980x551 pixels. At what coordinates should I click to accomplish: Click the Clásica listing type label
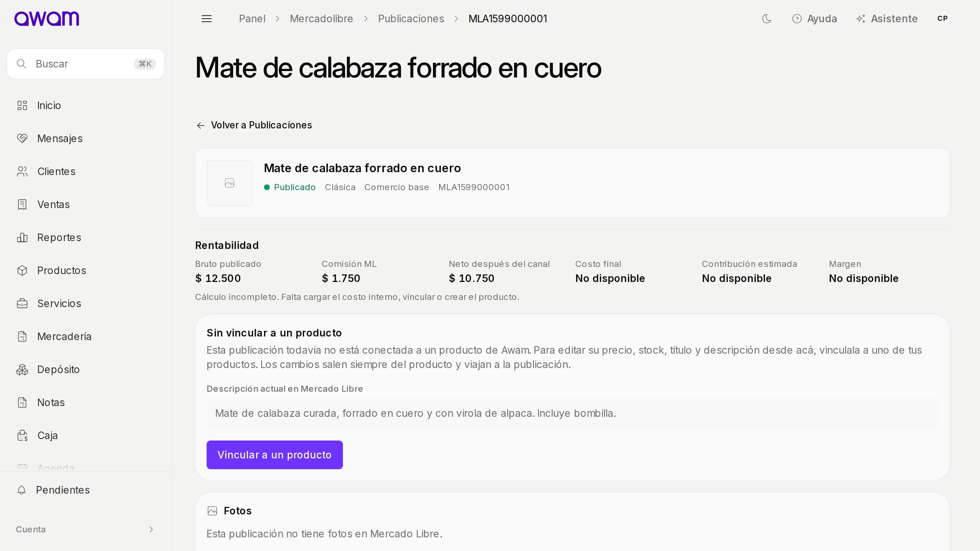[x=340, y=187]
